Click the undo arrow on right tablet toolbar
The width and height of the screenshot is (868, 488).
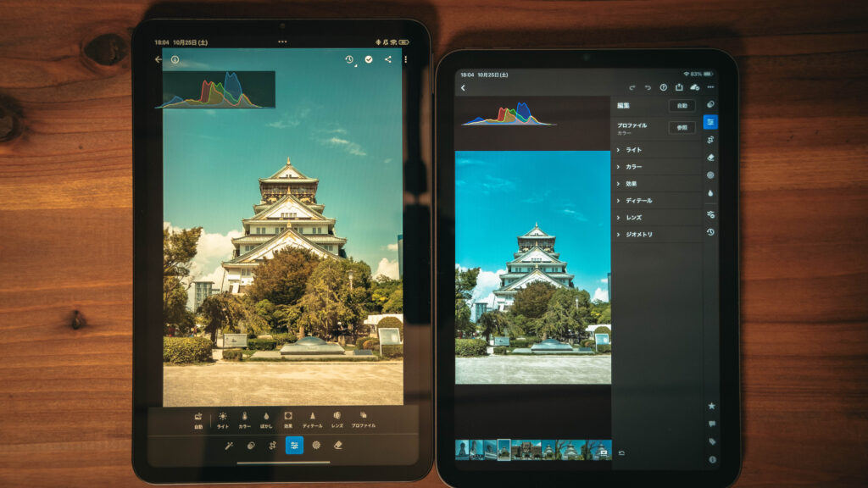(648, 87)
